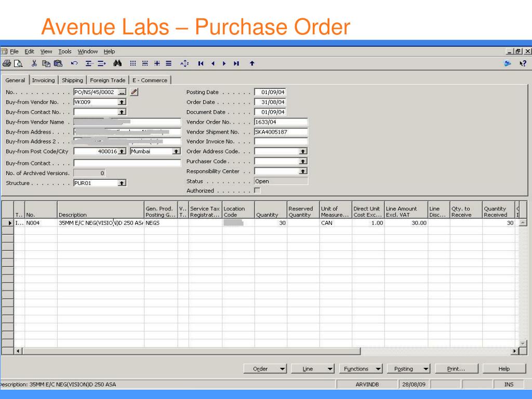Switch to the E - Commerce tab
This screenshot has height=399, width=532.
point(150,81)
